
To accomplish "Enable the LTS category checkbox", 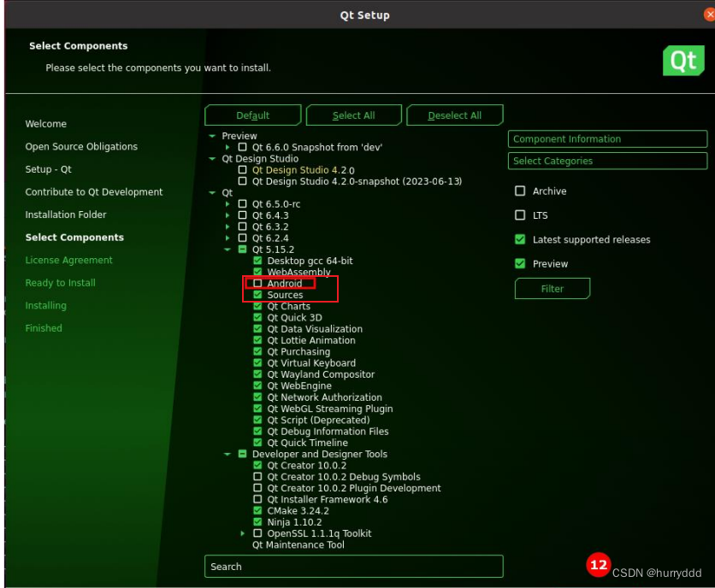I will tap(520, 215).
